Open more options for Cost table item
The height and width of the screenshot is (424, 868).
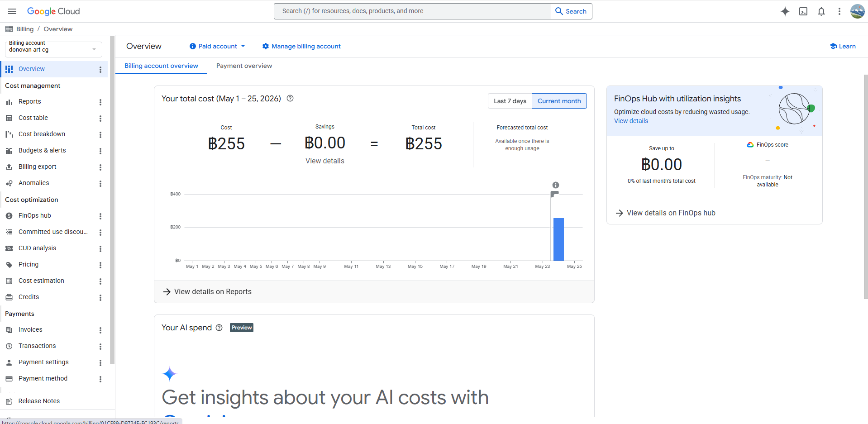coord(100,119)
